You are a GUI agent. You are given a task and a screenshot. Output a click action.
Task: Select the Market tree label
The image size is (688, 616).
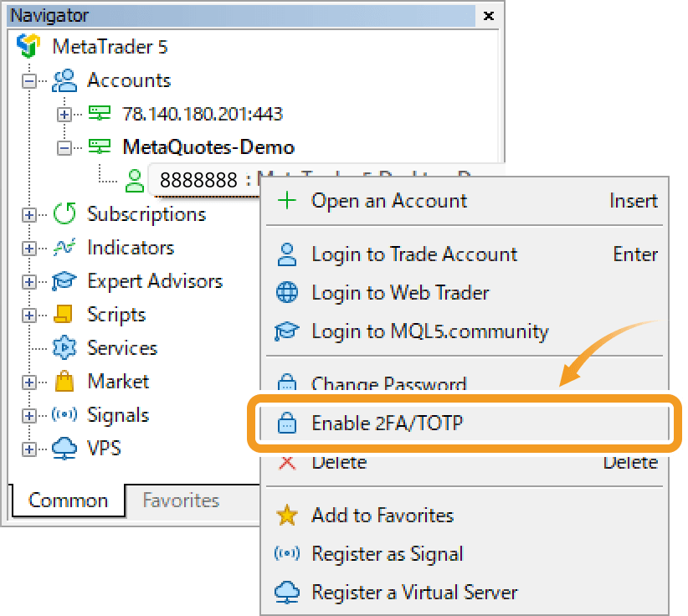118,382
